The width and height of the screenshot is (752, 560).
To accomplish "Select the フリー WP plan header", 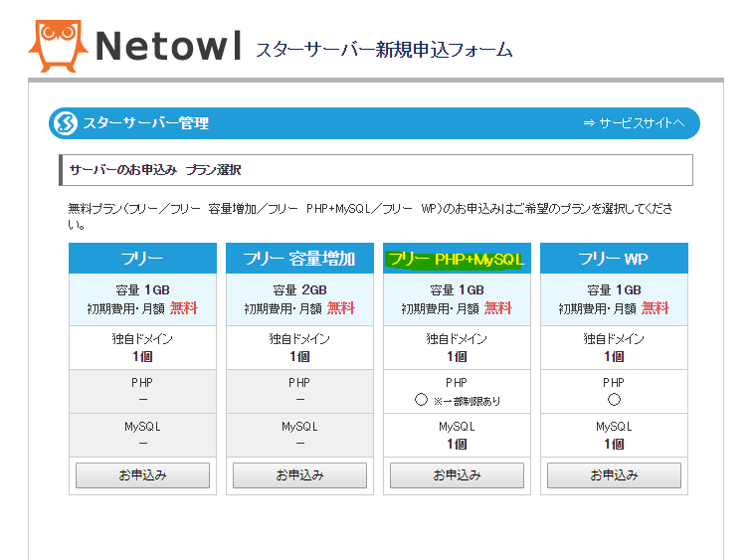I will point(614,259).
